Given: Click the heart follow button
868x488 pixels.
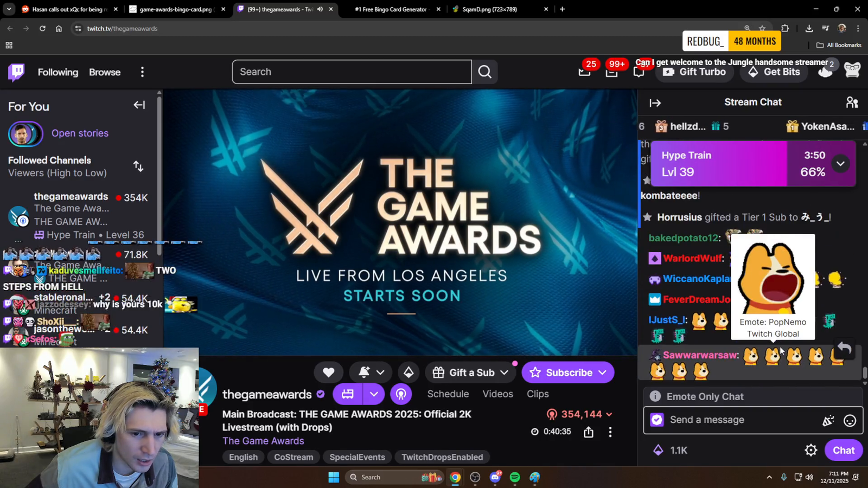Looking at the screenshot, I should click(328, 373).
